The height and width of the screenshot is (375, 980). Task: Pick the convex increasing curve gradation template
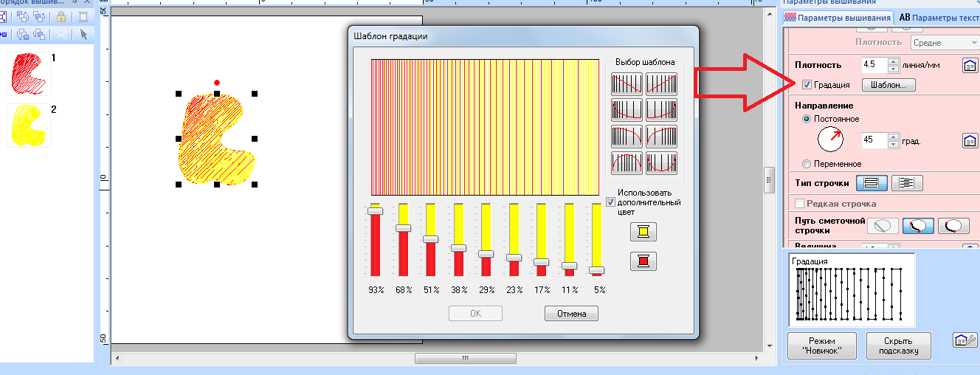(661, 137)
